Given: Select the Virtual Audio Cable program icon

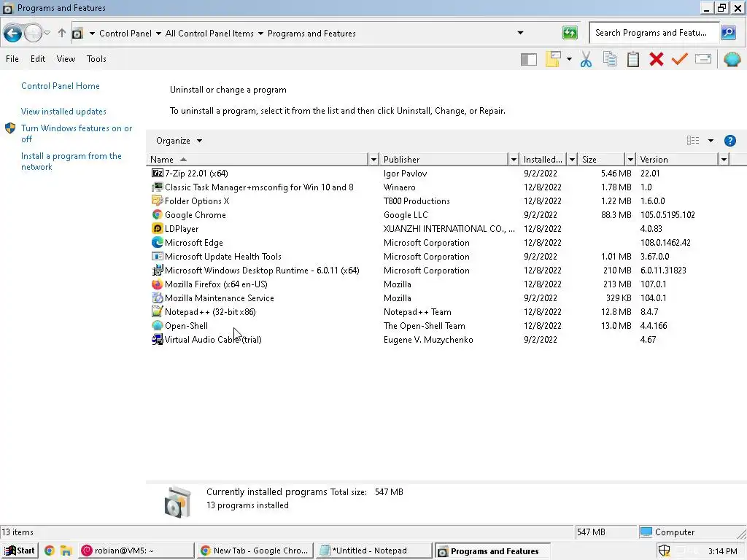Looking at the screenshot, I should coord(158,339).
